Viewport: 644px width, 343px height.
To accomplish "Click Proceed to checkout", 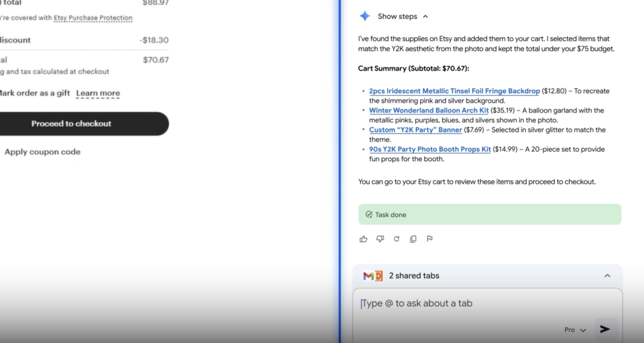I will (x=71, y=124).
